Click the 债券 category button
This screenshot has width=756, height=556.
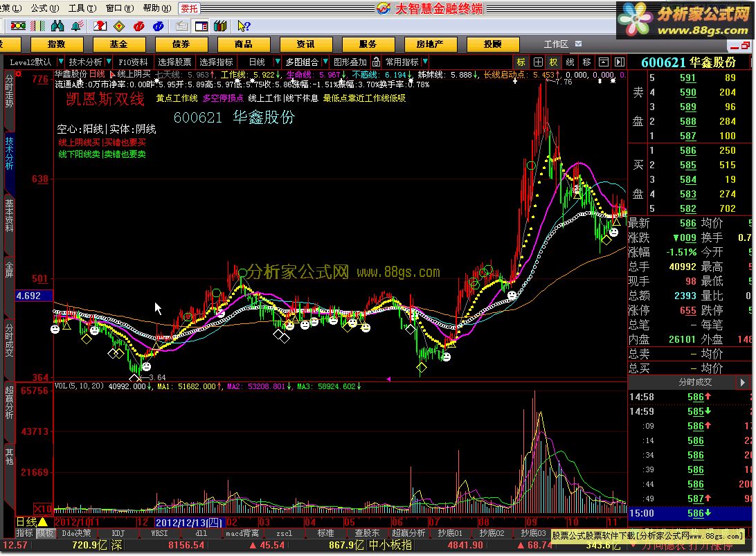coord(181,44)
